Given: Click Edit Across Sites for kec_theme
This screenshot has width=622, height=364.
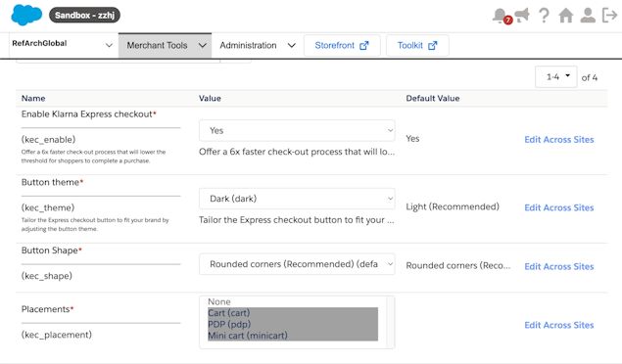Looking at the screenshot, I should (x=559, y=207).
